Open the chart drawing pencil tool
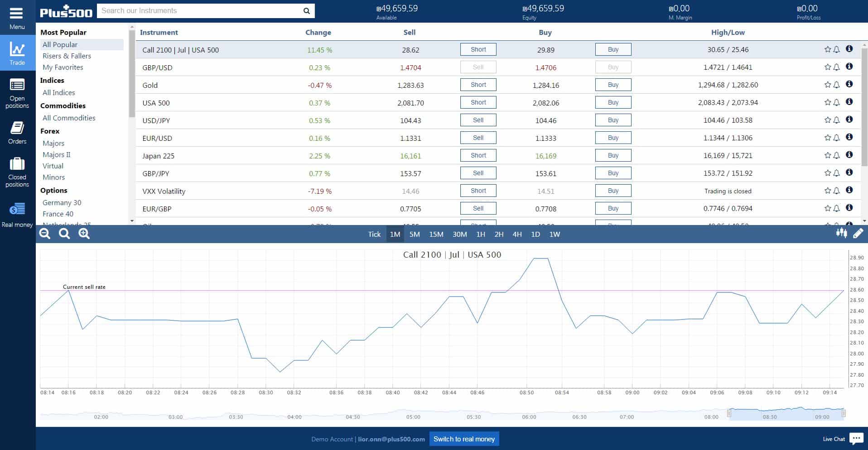 pos(858,233)
